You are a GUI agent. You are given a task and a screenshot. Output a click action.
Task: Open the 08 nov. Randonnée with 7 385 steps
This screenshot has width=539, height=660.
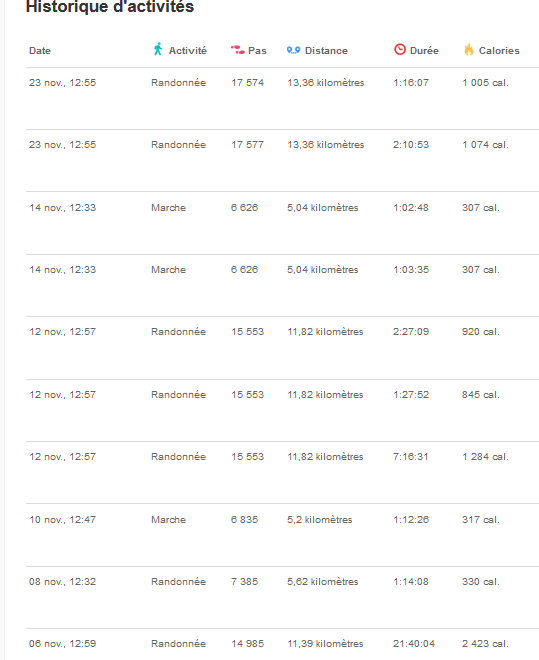tap(282, 597)
